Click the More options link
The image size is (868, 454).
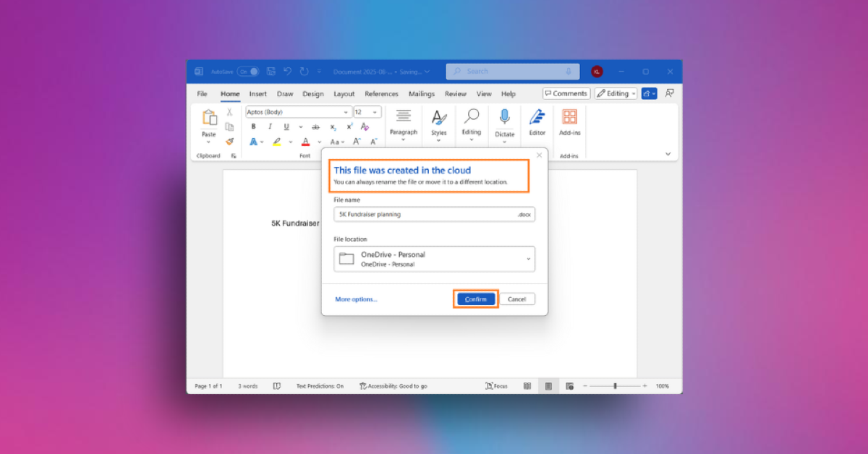pyautogui.click(x=356, y=299)
